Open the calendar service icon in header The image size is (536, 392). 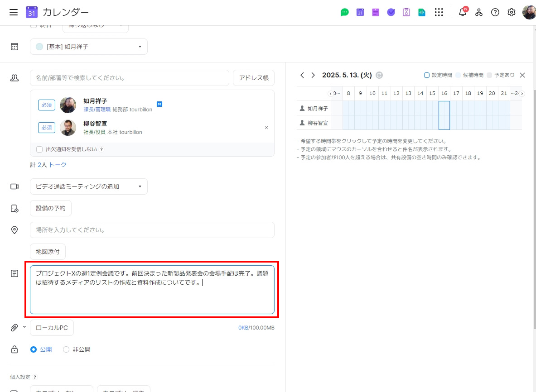click(360, 12)
